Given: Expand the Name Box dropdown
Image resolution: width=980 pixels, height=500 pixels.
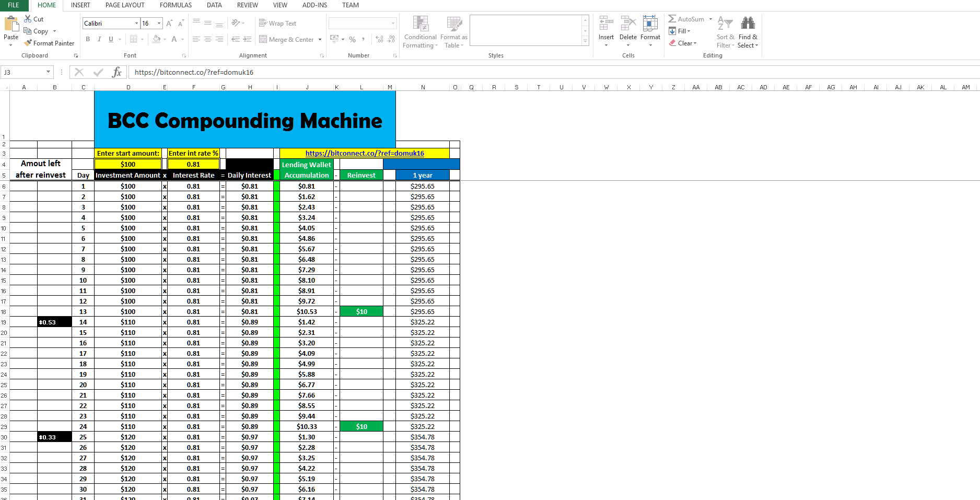Looking at the screenshot, I should point(49,72).
